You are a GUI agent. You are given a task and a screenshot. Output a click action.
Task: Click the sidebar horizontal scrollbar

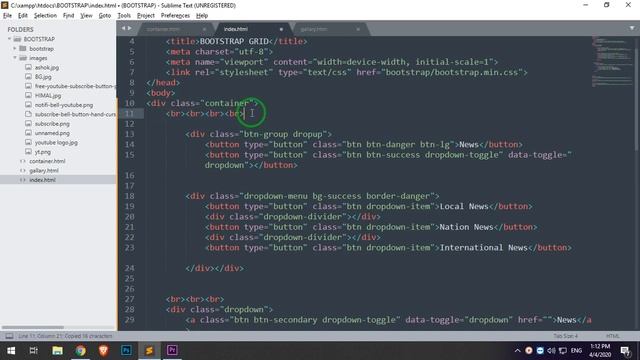click(32, 327)
